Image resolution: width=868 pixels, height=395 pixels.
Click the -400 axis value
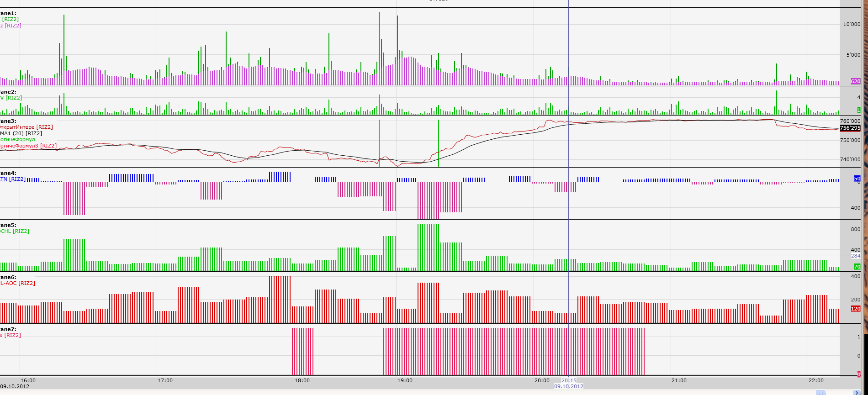tap(854, 208)
